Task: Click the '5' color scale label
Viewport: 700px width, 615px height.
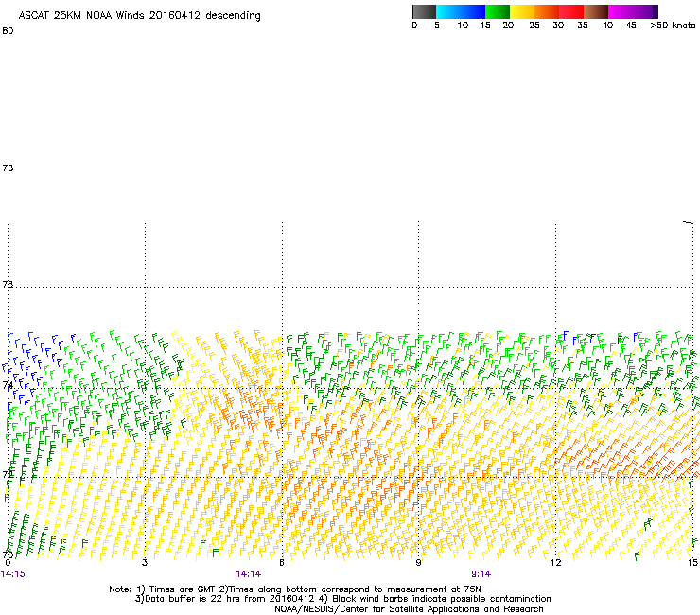Action: 437,26
